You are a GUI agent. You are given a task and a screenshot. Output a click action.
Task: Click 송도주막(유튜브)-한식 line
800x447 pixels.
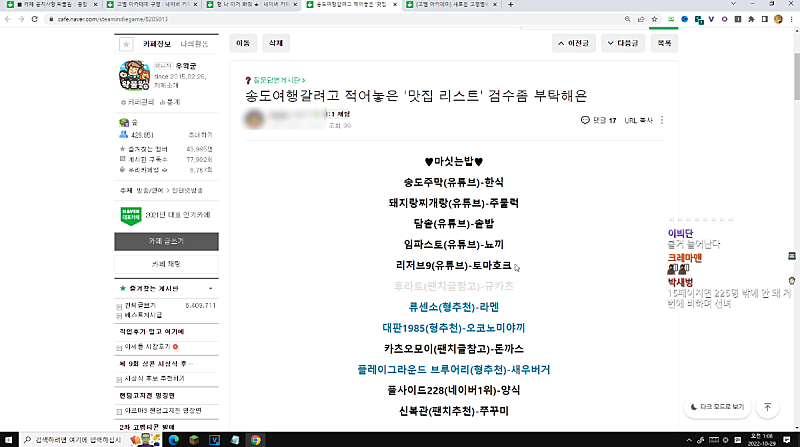pos(454,182)
